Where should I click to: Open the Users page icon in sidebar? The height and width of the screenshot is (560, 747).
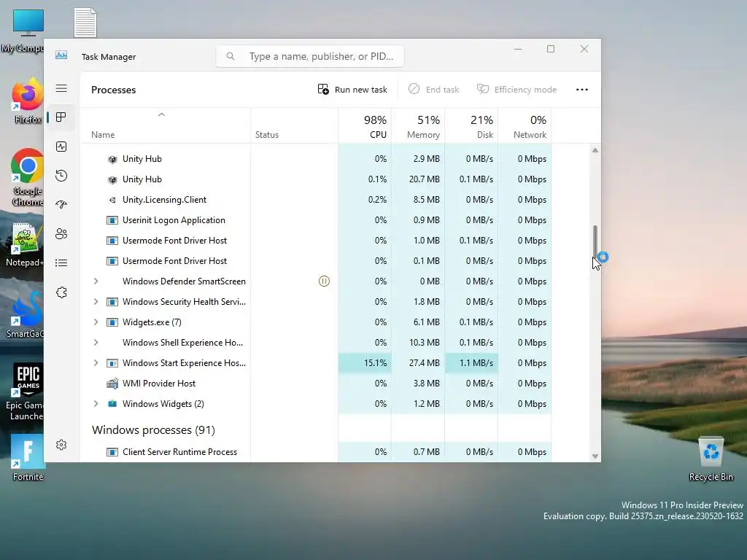point(61,234)
